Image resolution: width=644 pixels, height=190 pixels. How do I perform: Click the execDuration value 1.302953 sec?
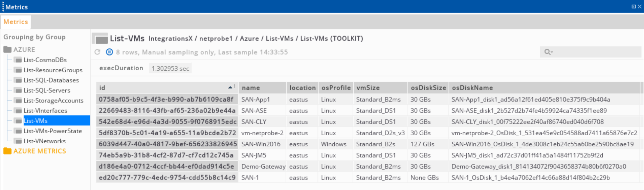point(170,68)
